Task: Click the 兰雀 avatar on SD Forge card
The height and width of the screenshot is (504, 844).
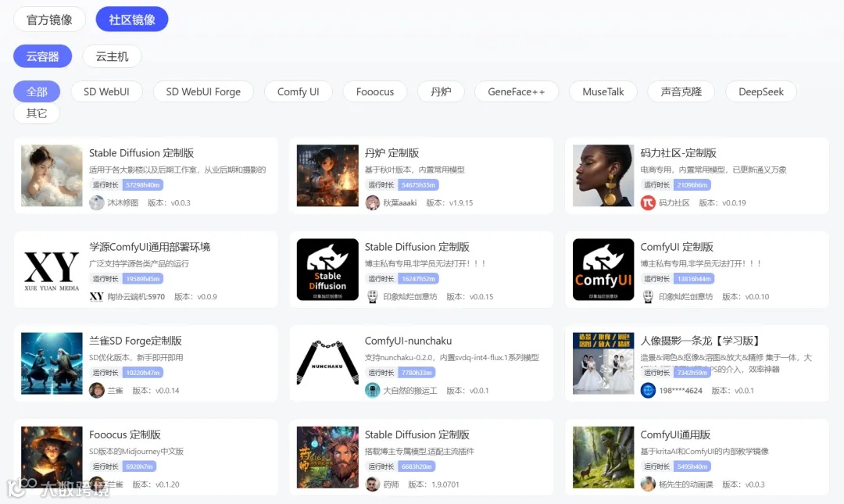Action: pos(97,391)
